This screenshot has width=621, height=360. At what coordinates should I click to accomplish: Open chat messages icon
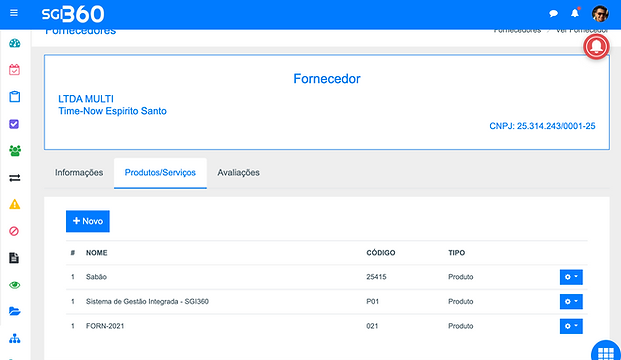pyautogui.click(x=553, y=14)
